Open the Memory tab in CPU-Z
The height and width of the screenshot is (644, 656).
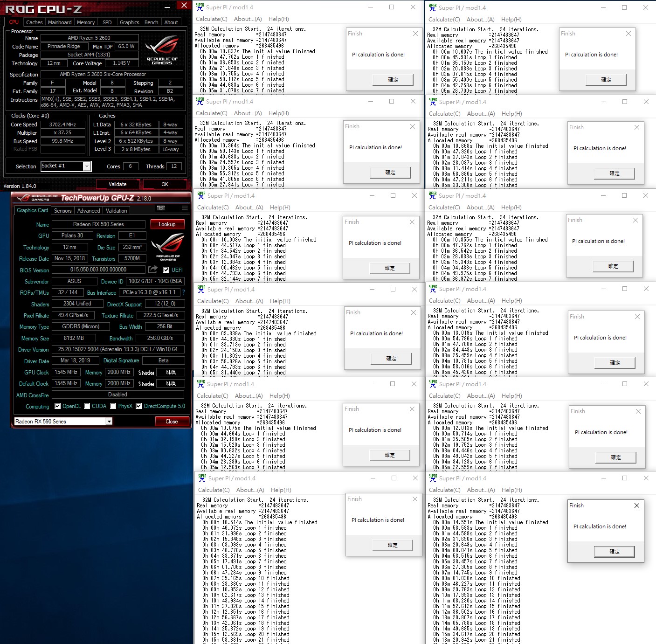(86, 22)
